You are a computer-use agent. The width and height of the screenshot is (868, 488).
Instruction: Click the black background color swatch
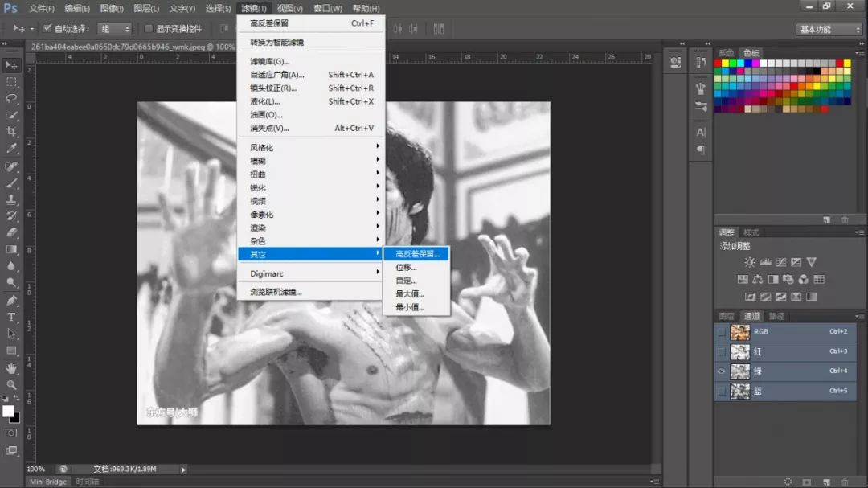(15, 418)
